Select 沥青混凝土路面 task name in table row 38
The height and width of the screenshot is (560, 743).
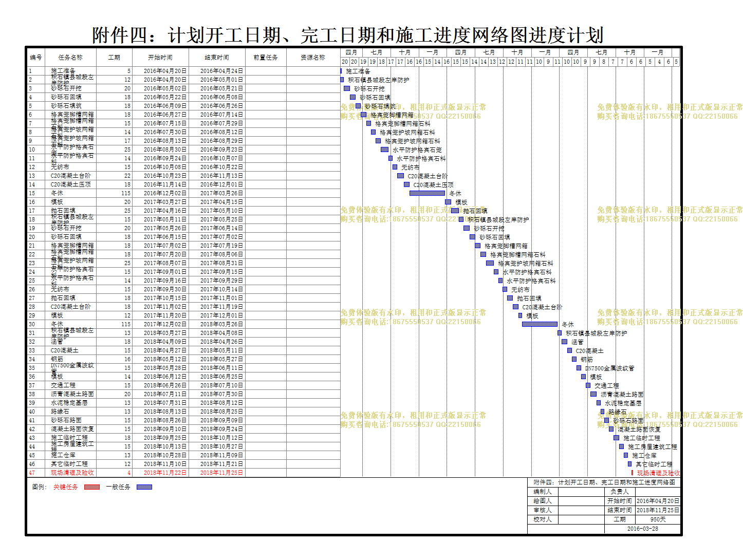(x=72, y=394)
